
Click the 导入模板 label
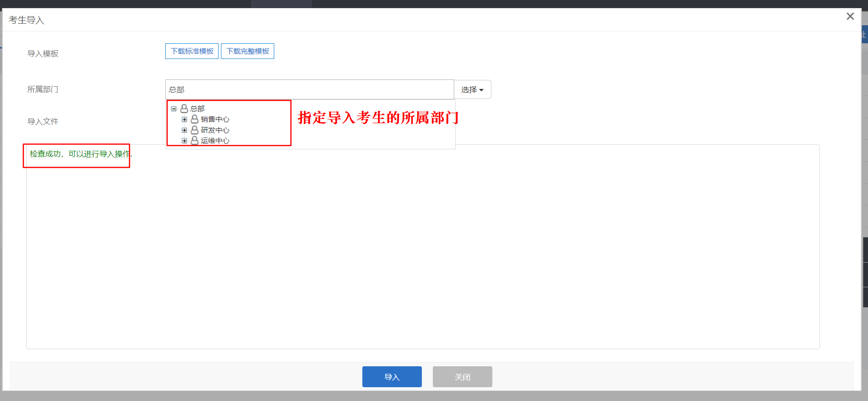pyautogui.click(x=43, y=54)
